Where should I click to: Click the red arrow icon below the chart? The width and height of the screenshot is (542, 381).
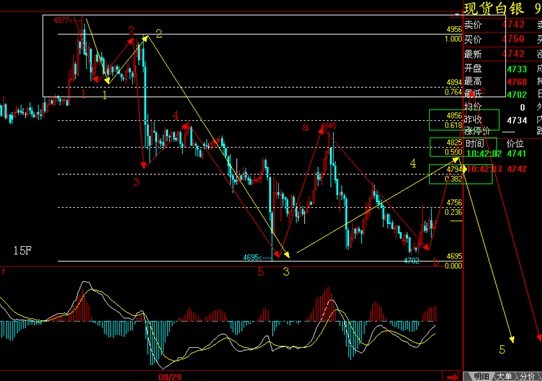pos(452,377)
